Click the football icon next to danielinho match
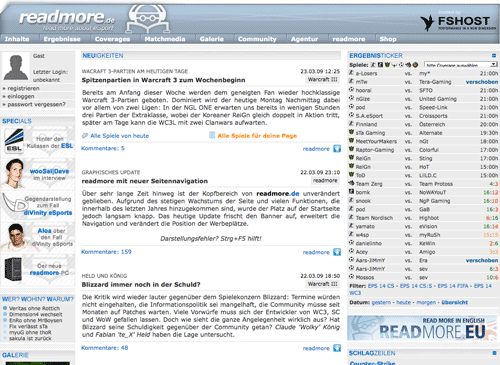Image resolution: width=500 pixels, height=365 pixels. coord(351,243)
